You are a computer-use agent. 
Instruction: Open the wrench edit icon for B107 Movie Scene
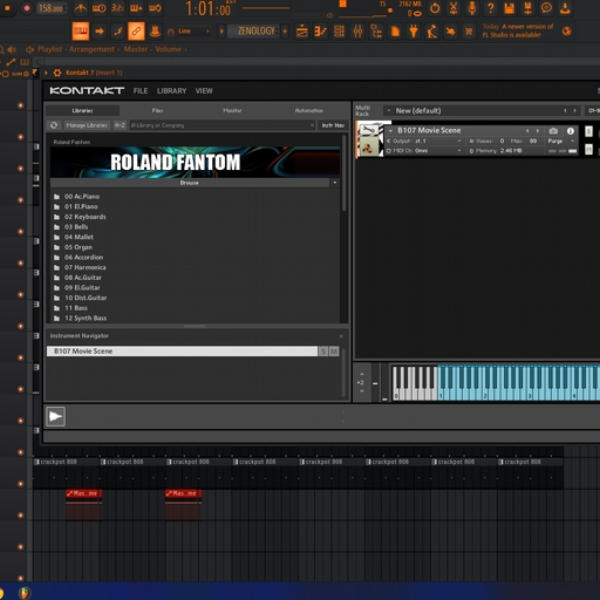pyautogui.click(x=369, y=130)
